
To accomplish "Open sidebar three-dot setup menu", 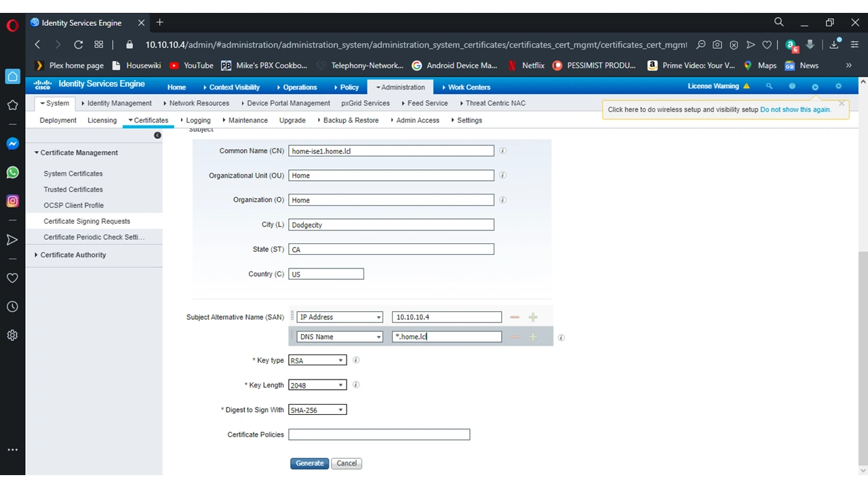I will coord(12,449).
